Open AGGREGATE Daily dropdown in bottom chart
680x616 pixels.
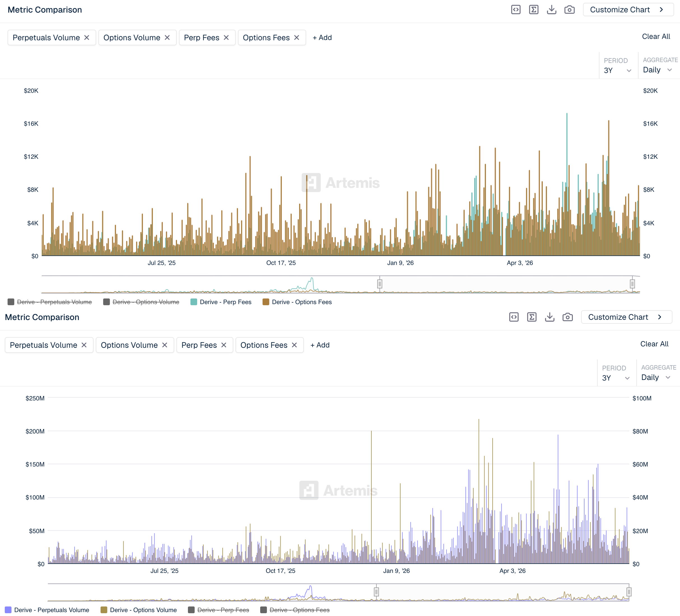(656, 377)
